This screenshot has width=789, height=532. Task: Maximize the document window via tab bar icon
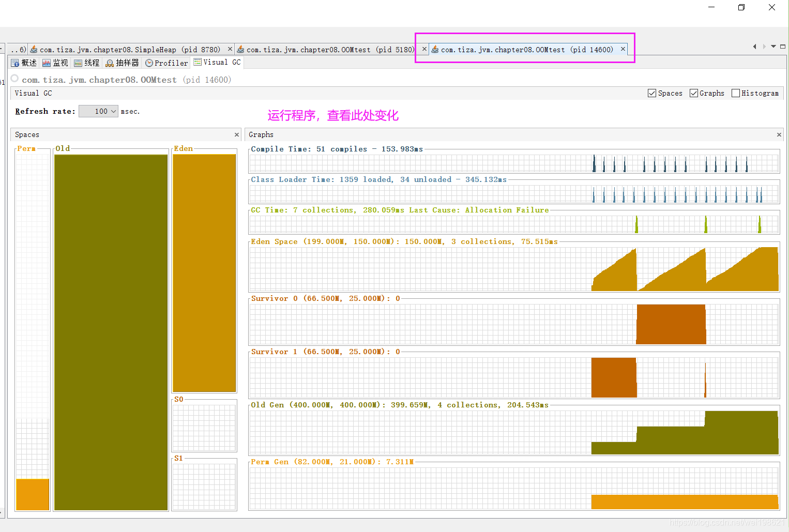click(x=783, y=47)
